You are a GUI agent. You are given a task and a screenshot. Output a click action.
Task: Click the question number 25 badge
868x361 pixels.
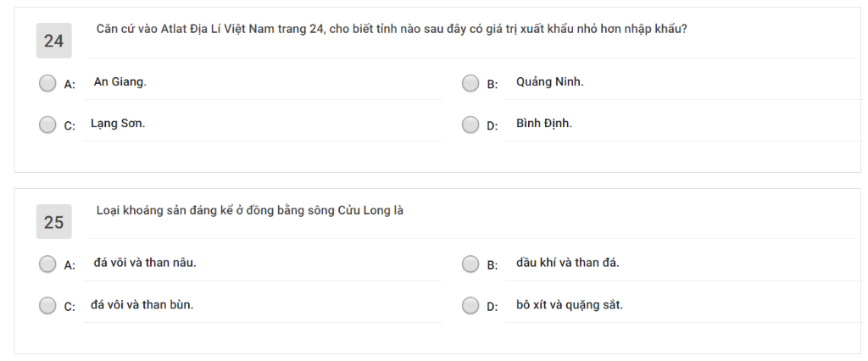click(53, 221)
